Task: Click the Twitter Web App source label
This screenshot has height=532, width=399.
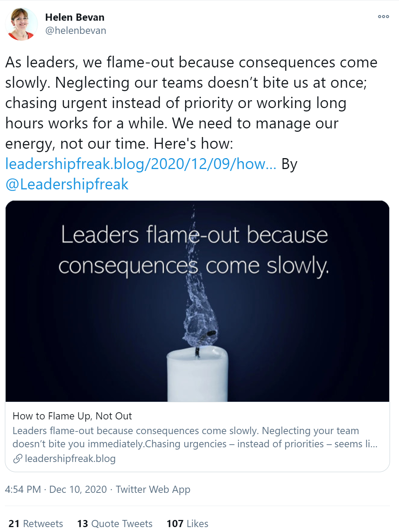Action: [153, 489]
